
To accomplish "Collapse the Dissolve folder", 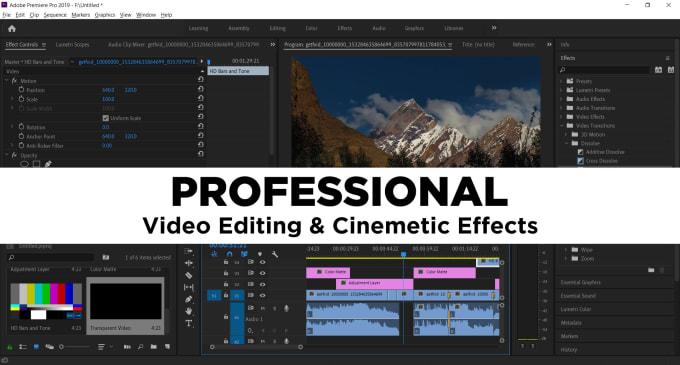I will 566,143.
